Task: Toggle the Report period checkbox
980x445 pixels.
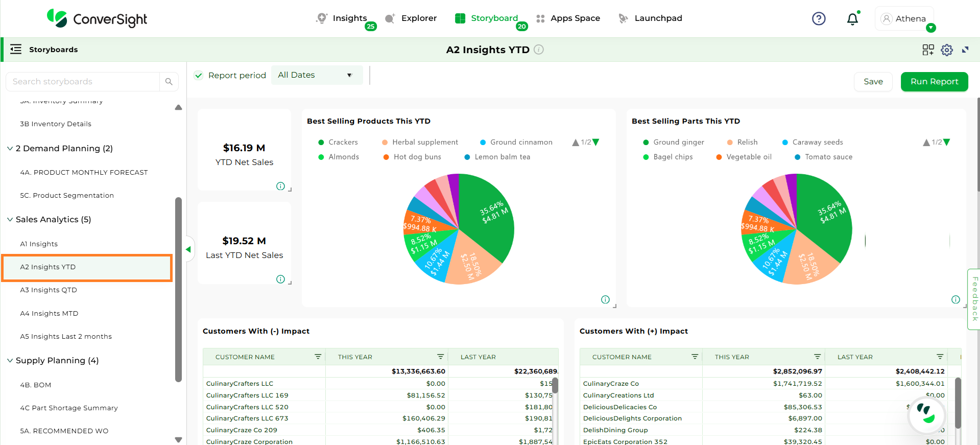Action: coord(199,76)
